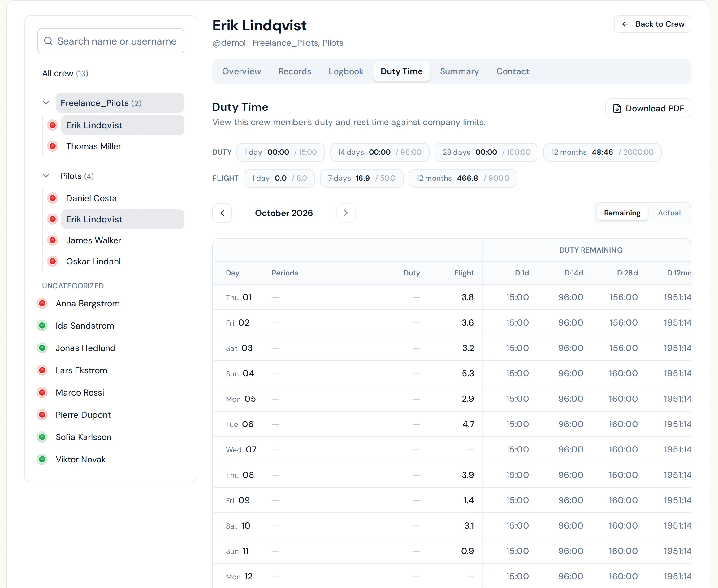The width and height of the screenshot is (718, 588).
Task: Click the red status dot beside Daniel Costa
Action: click(53, 198)
